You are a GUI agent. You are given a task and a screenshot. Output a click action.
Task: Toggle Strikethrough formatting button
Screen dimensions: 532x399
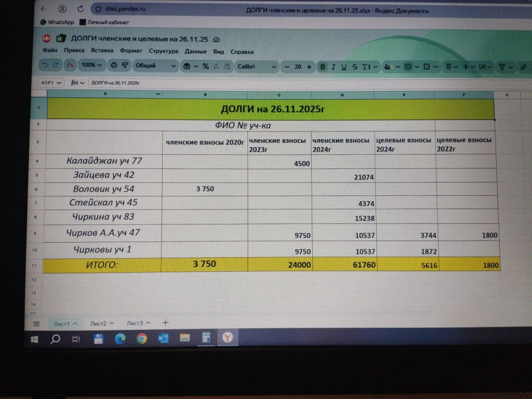354,66
